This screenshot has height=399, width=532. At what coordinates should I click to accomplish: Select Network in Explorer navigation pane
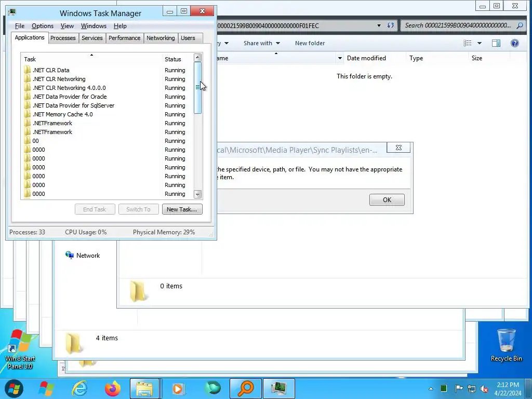[x=83, y=256]
